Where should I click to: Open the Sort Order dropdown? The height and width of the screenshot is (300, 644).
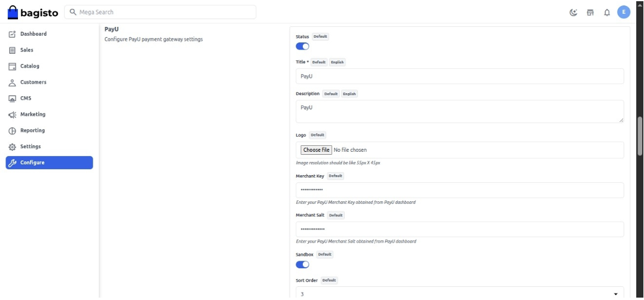pos(460,293)
